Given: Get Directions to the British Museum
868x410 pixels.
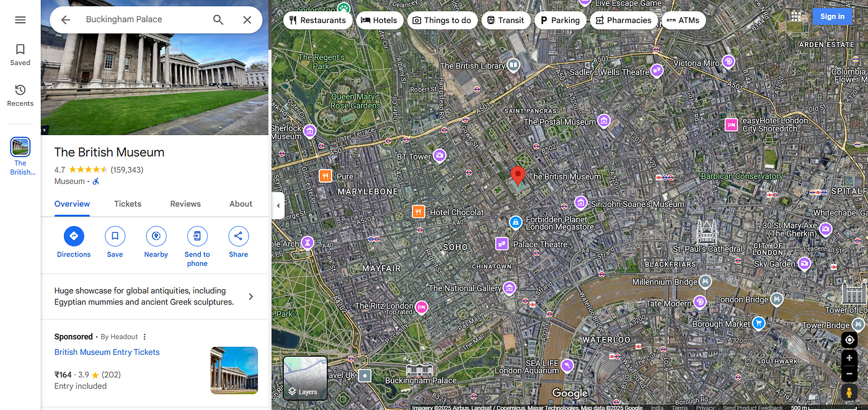Looking at the screenshot, I should 74,242.
